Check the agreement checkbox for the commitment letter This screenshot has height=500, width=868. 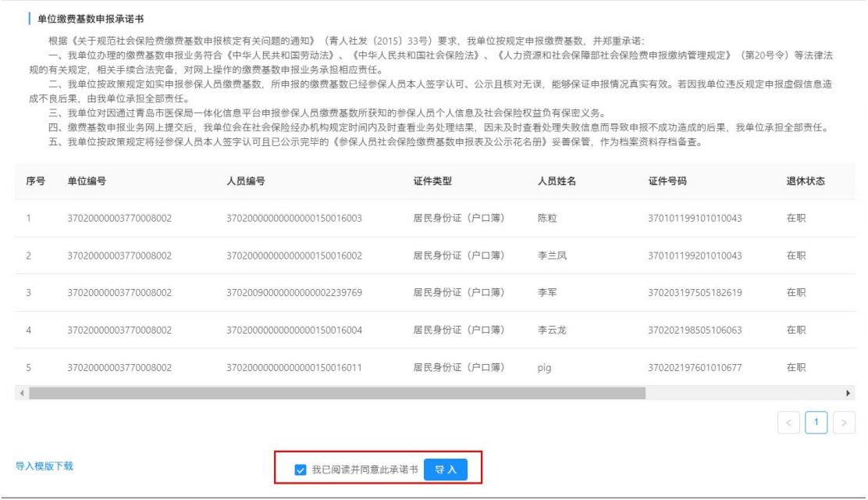pos(301,470)
